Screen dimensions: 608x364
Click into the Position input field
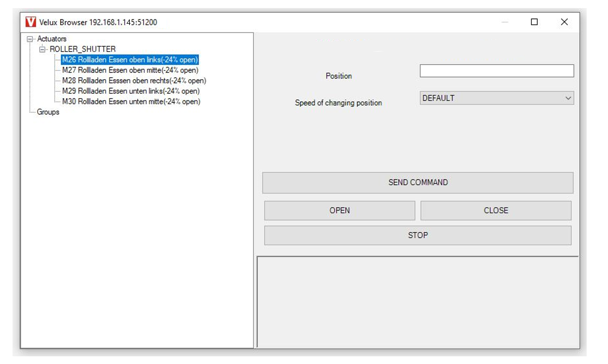click(x=496, y=71)
